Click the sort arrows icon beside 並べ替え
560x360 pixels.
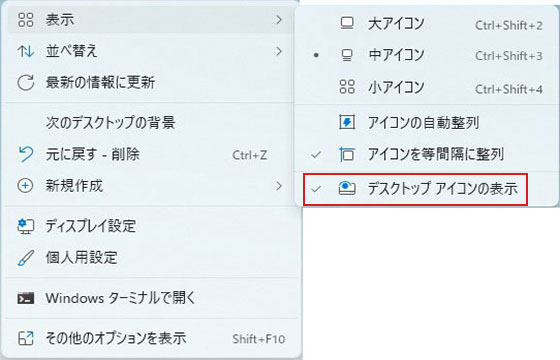tap(26, 51)
